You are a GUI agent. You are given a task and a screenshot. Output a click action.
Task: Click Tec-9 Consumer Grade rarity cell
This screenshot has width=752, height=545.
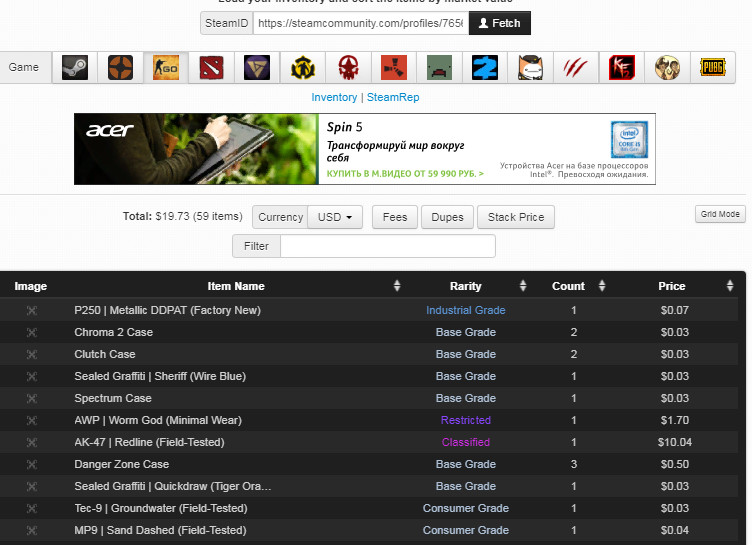(x=466, y=509)
